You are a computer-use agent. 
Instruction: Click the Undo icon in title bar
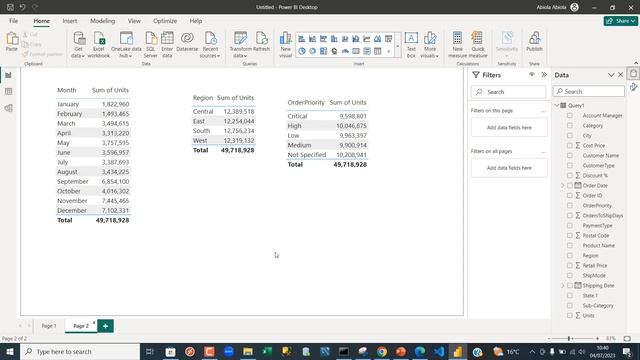(22, 7)
